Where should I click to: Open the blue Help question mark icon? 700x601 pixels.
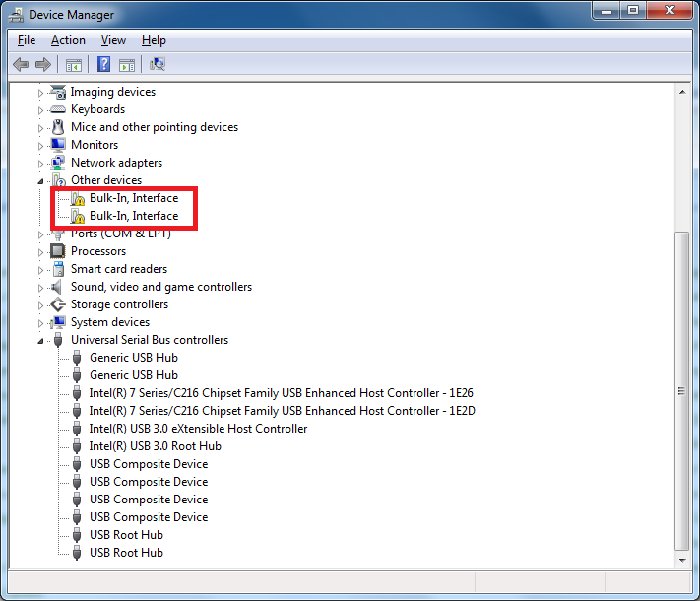click(x=103, y=64)
